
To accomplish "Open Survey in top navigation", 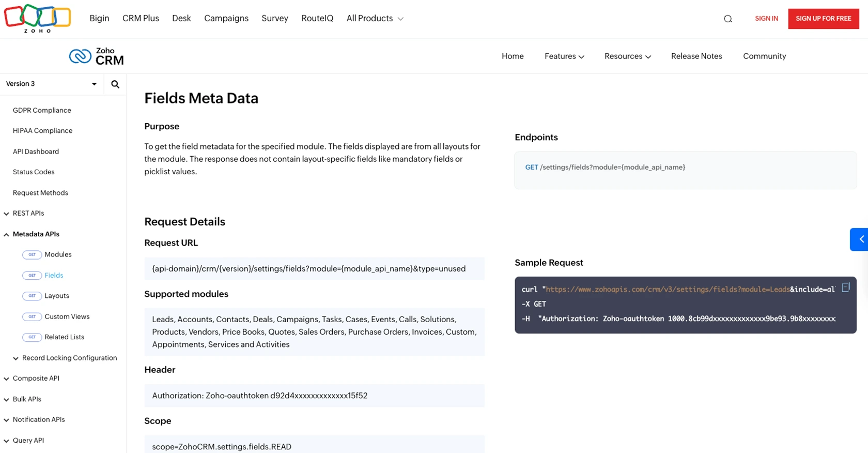I will tap(275, 18).
